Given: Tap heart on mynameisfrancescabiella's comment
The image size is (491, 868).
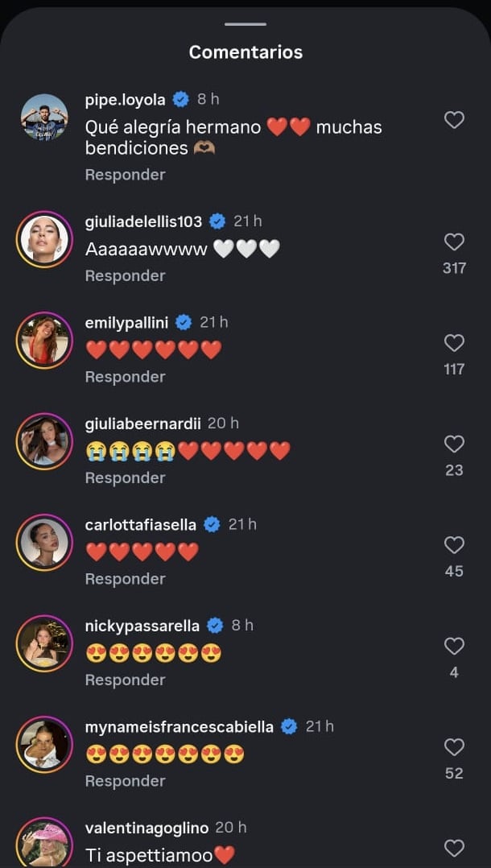Looking at the screenshot, I should coord(454,747).
